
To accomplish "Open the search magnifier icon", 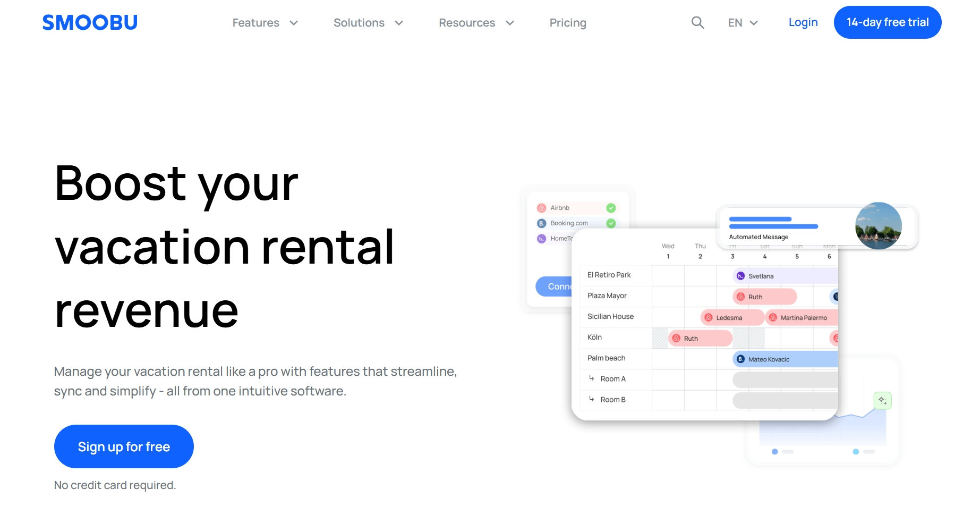I will (697, 22).
